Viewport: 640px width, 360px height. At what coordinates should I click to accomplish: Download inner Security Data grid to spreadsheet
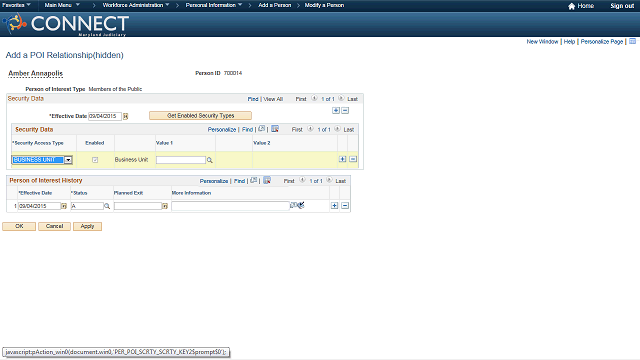[275, 129]
